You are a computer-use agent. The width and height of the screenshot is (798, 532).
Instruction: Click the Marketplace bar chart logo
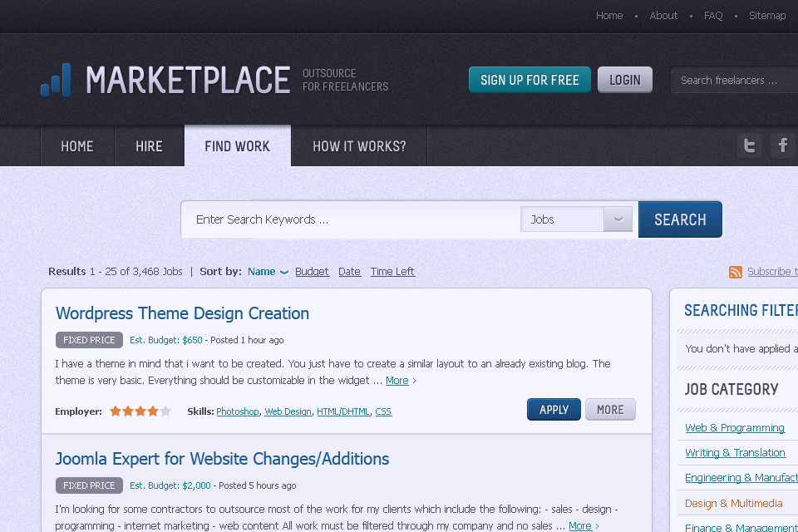(55, 80)
